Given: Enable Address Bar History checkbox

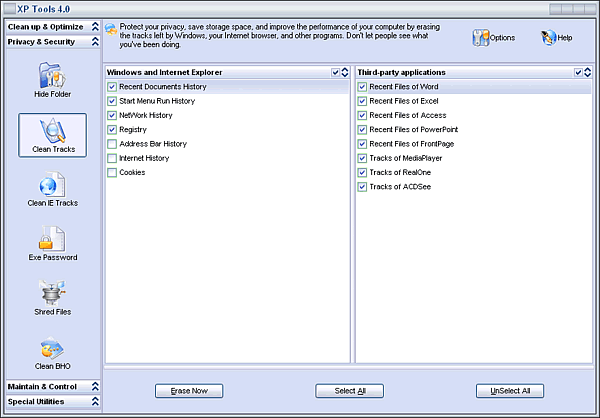Looking at the screenshot, I should [x=112, y=144].
